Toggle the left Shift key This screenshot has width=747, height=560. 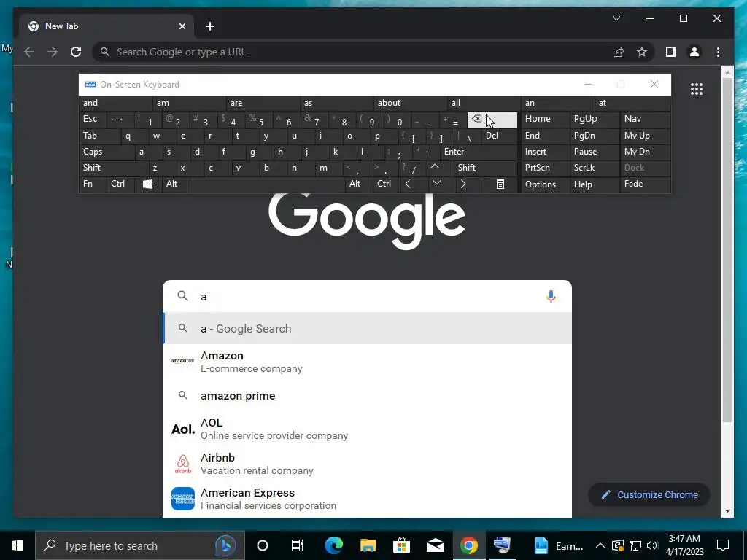tap(114, 168)
